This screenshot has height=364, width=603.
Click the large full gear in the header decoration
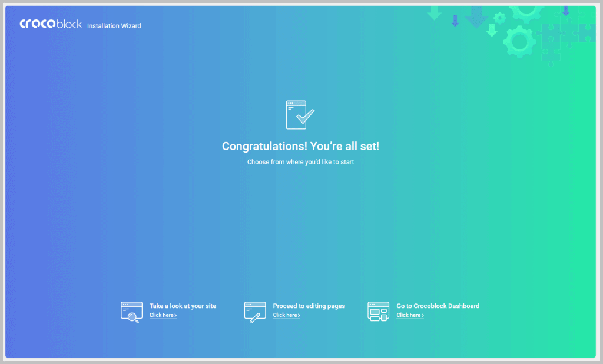(x=519, y=41)
